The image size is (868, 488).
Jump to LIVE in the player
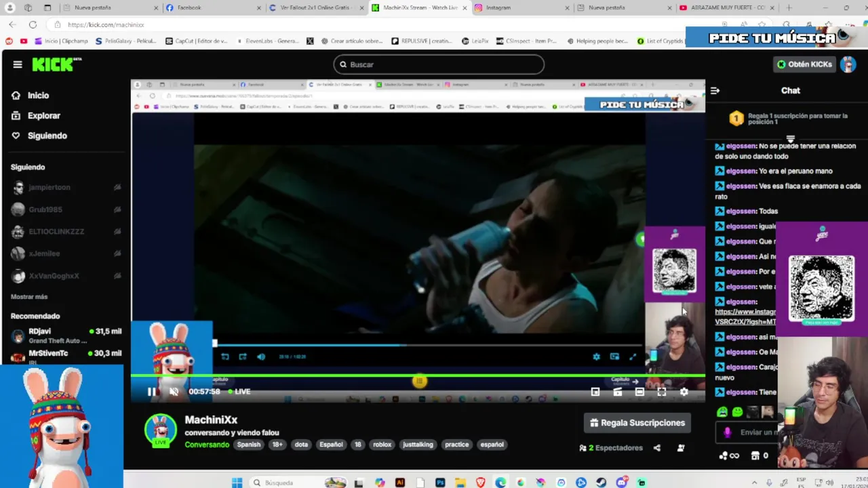coord(239,392)
